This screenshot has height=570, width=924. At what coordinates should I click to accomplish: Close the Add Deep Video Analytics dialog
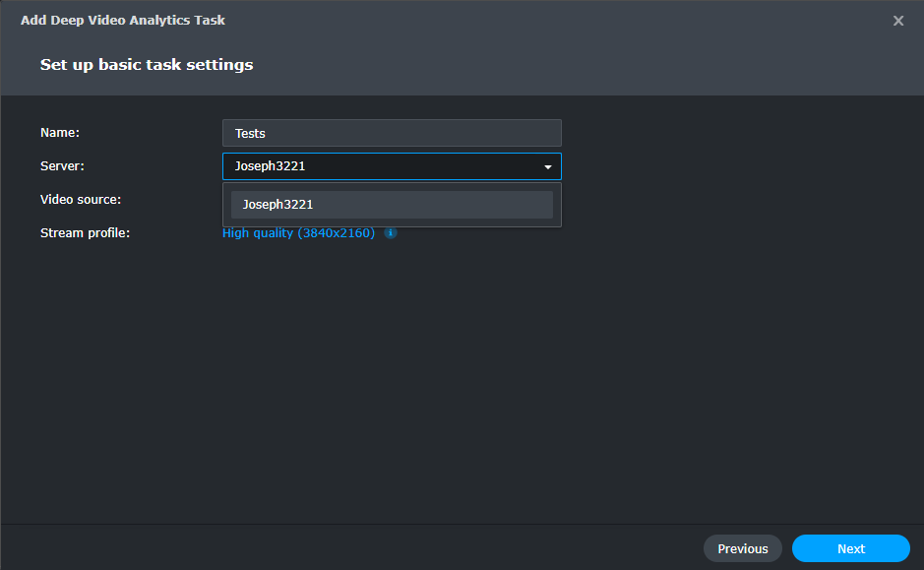coord(897,21)
